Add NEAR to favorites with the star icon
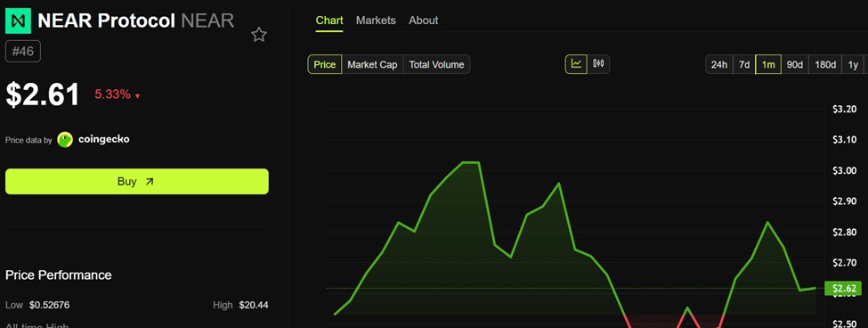This screenshot has height=328, width=868. [x=258, y=35]
